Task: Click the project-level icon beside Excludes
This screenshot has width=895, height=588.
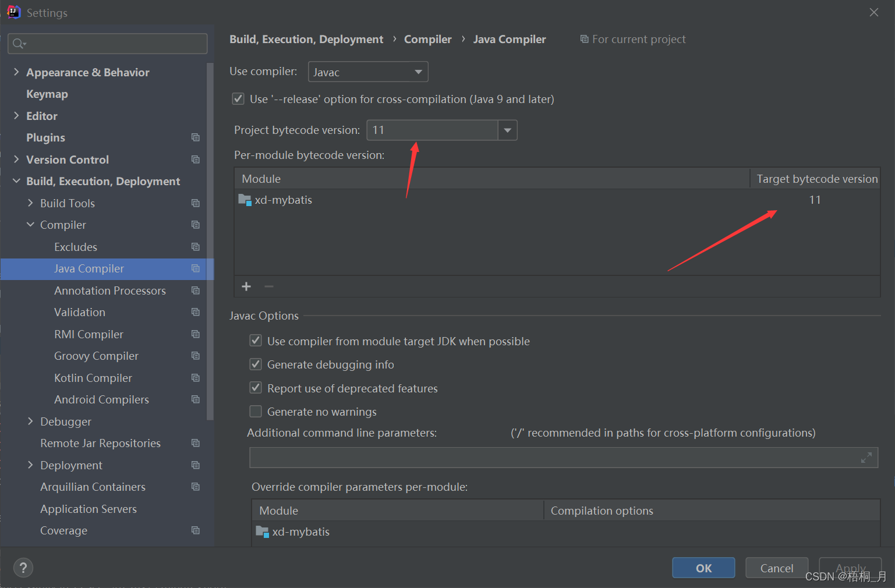Action: [196, 247]
